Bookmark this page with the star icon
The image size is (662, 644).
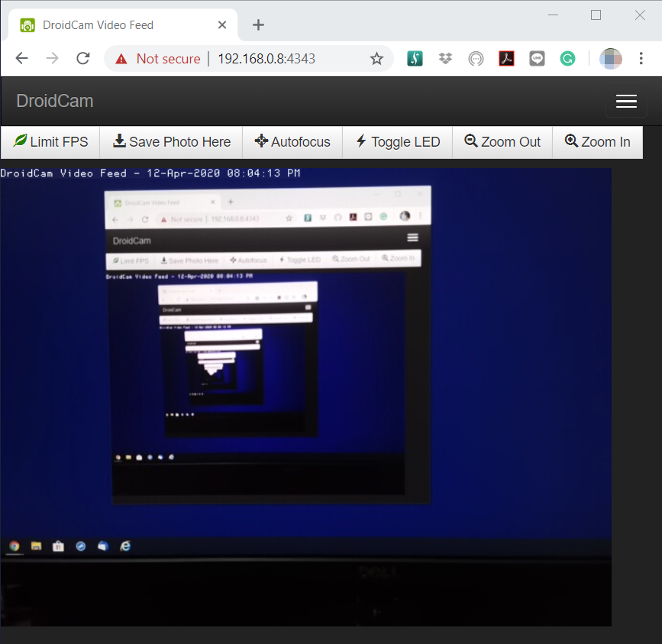point(376,59)
